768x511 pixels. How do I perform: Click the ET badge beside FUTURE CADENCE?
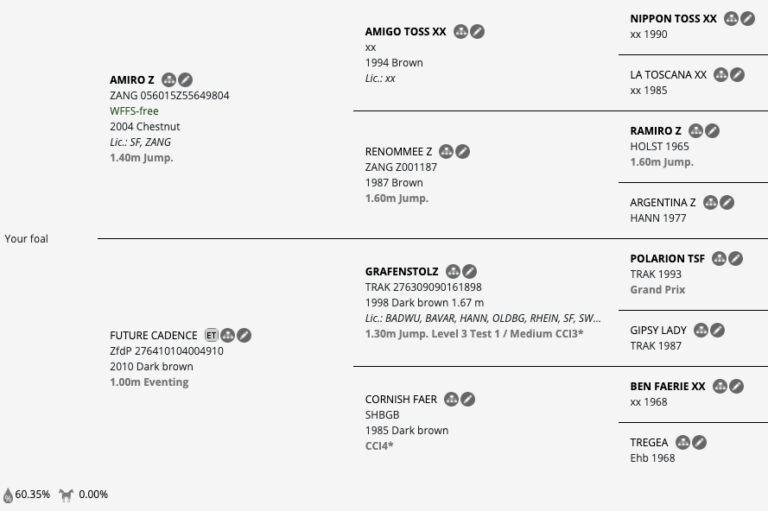(x=211, y=335)
